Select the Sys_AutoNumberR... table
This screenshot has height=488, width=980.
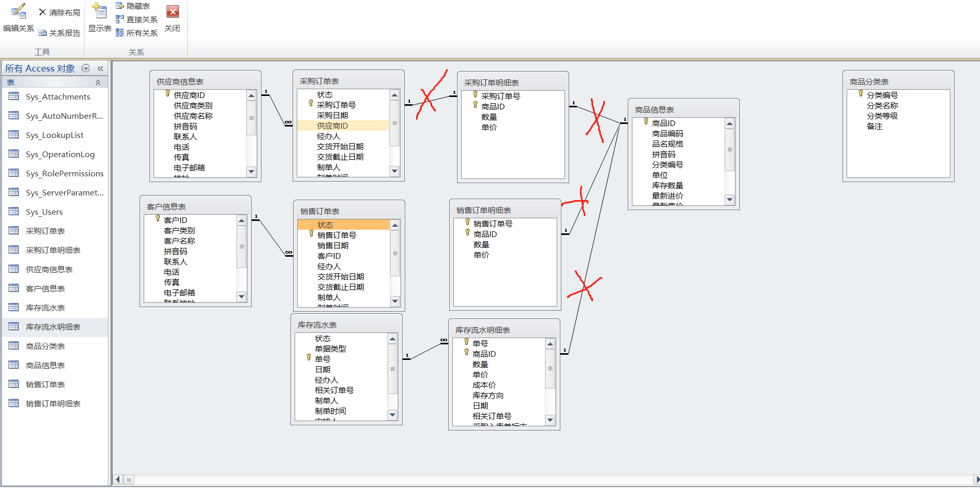(x=56, y=116)
